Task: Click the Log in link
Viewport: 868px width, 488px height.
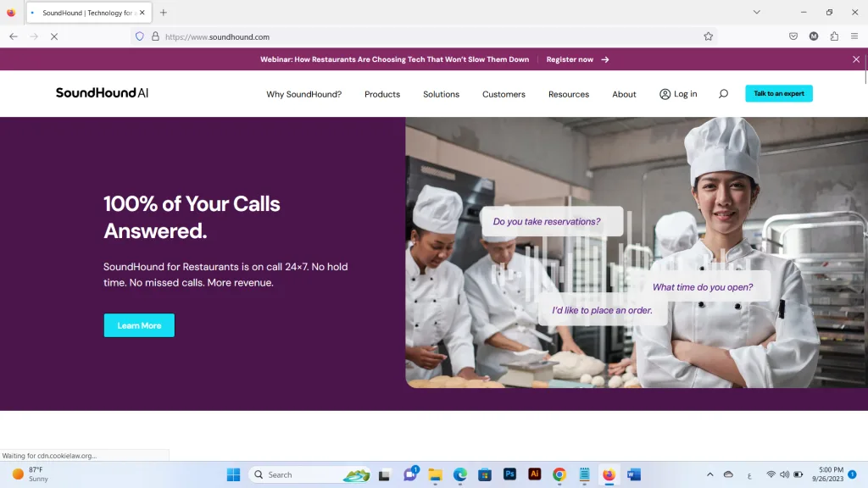Action: 678,94
